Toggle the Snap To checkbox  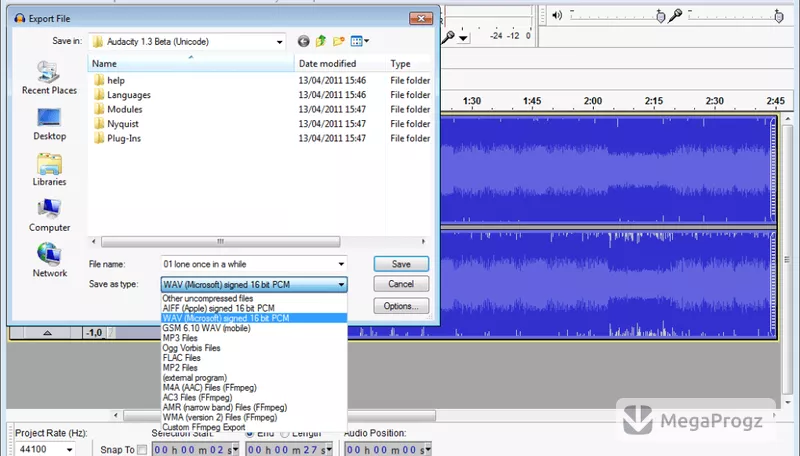(x=142, y=450)
